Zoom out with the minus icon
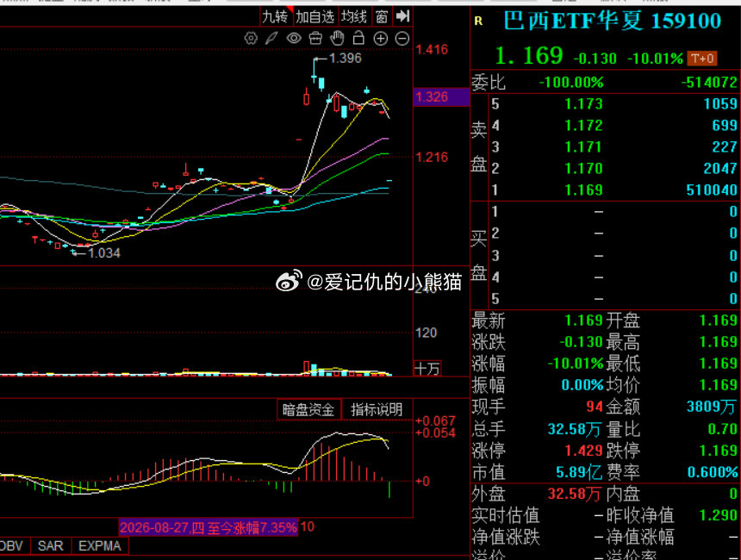741x560 pixels. [x=402, y=38]
